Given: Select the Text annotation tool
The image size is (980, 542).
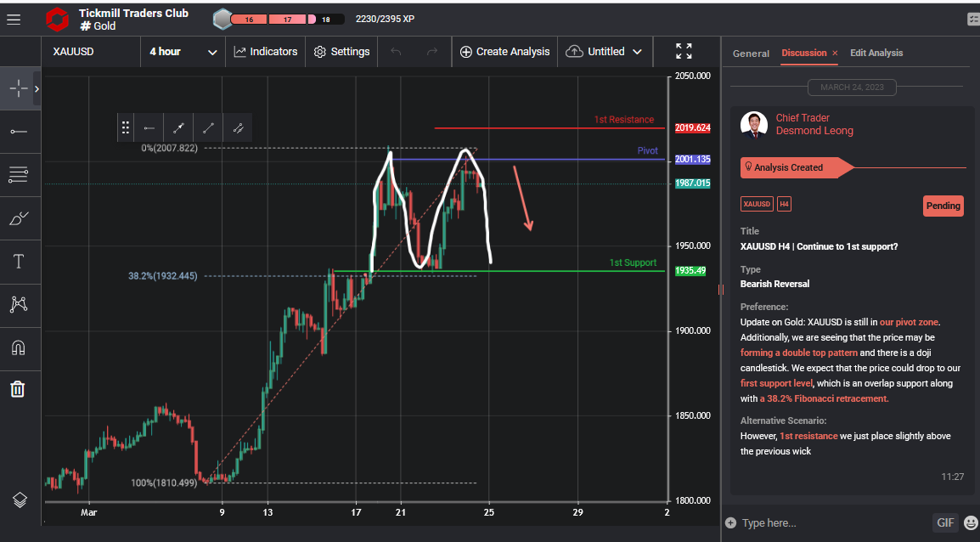Looking at the screenshot, I should coord(18,262).
